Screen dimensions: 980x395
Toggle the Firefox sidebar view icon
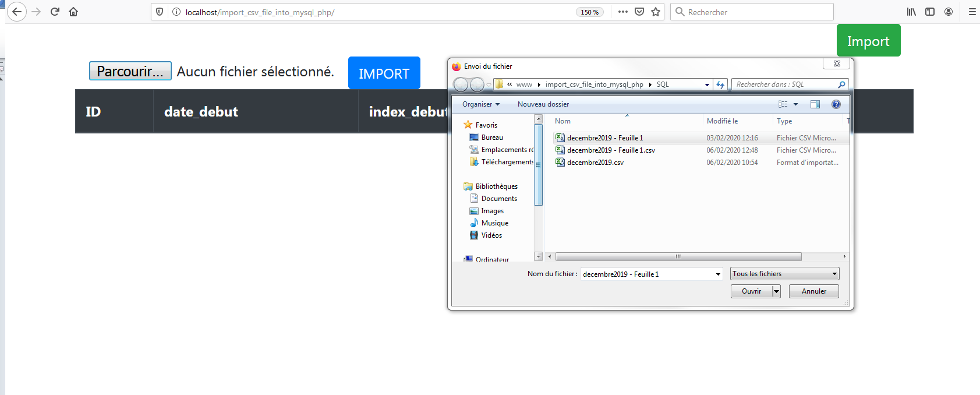(x=930, y=12)
